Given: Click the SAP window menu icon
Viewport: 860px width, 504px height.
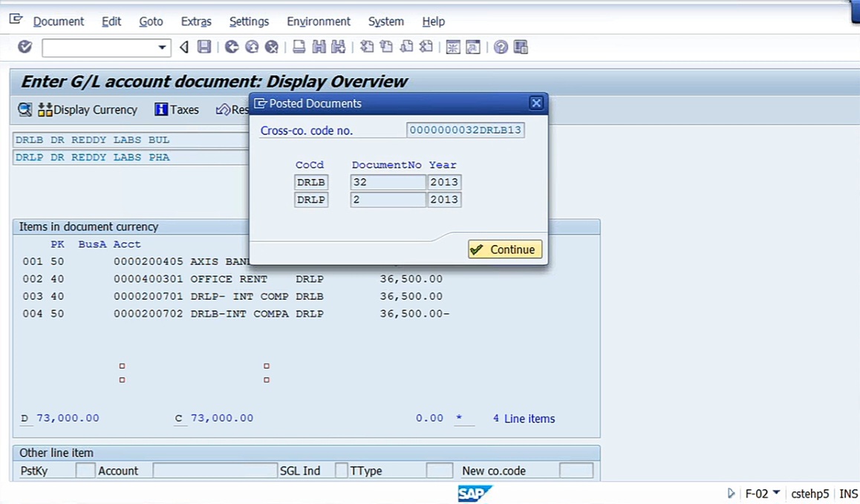Looking at the screenshot, I should pos(16,20).
